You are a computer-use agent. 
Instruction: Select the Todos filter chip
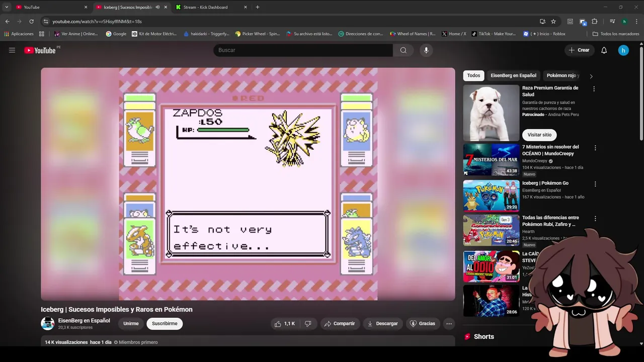pyautogui.click(x=473, y=75)
